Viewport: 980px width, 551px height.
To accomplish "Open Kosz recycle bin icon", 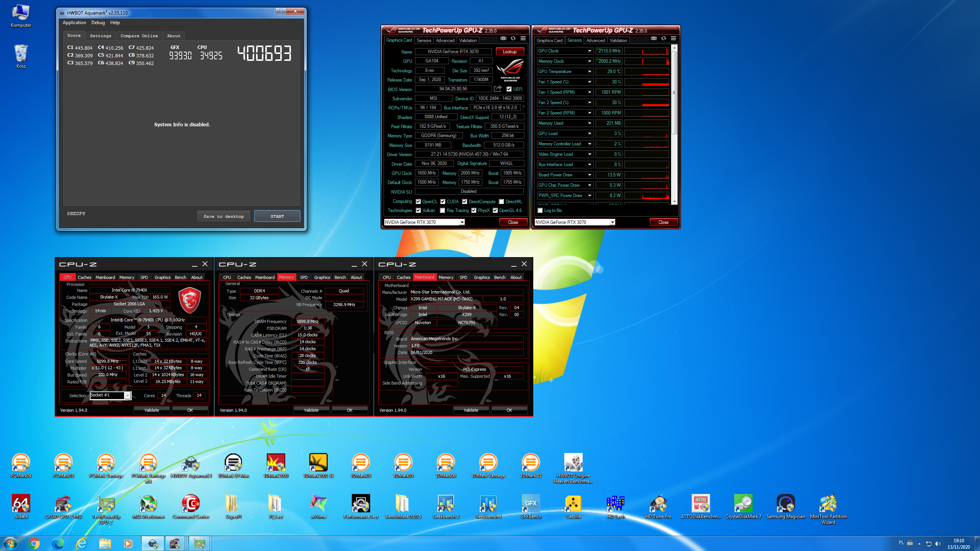I will (x=21, y=56).
